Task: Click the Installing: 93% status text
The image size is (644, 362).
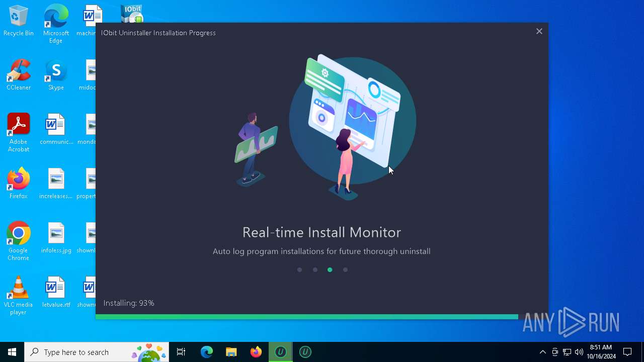Action: pos(129,303)
